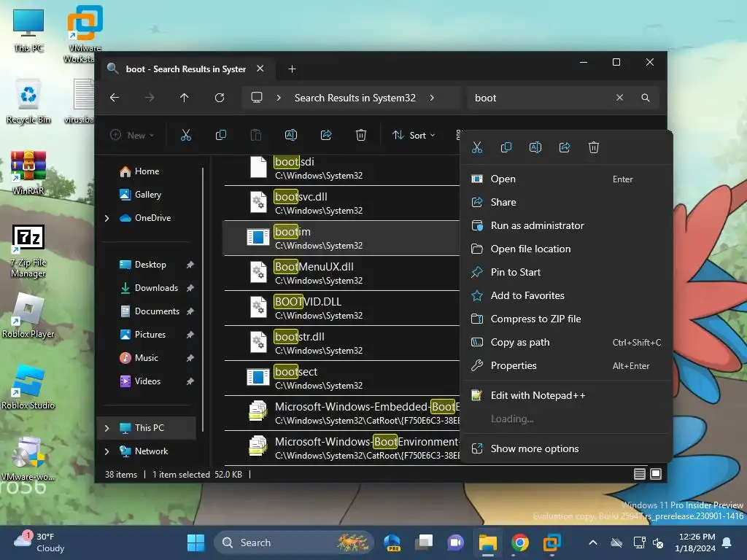Click the File Explorer icon in the taskbar
Screen dimensions: 747x560
tap(488, 542)
